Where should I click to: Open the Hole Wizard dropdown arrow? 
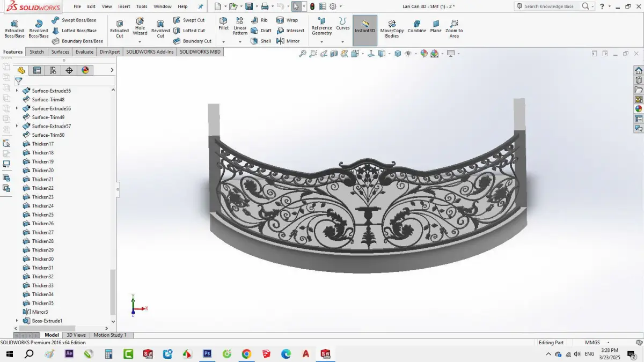point(140,42)
